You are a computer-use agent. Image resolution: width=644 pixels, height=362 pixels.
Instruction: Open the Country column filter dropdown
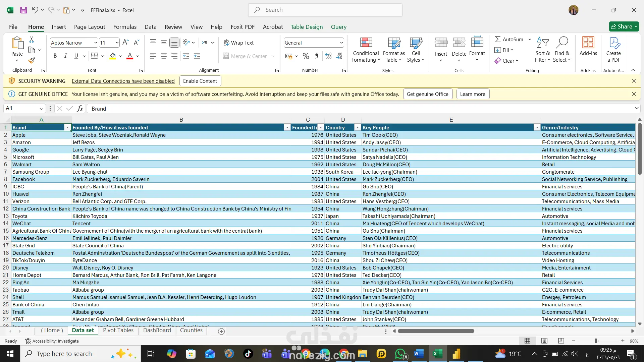pyautogui.click(x=358, y=127)
